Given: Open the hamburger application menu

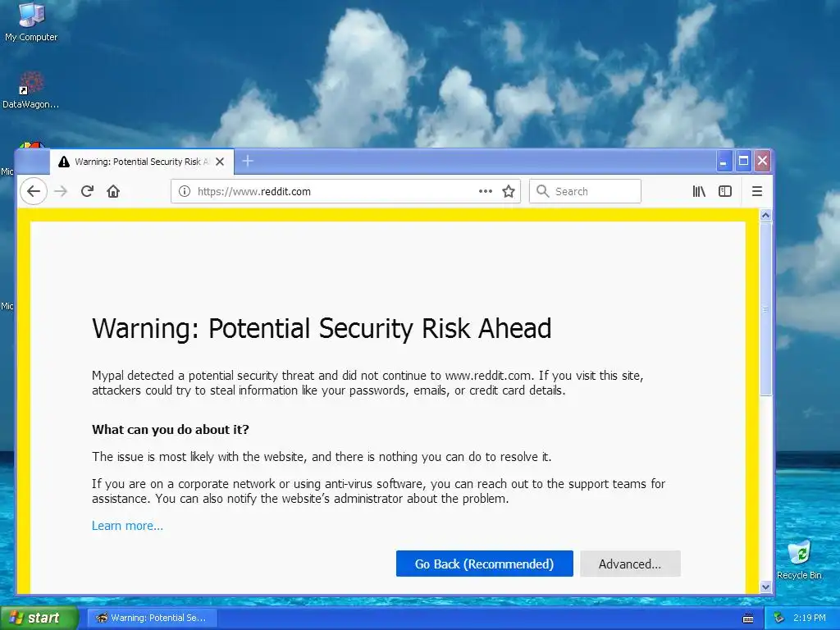Looking at the screenshot, I should pyautogui.click(x=757, y=191).
